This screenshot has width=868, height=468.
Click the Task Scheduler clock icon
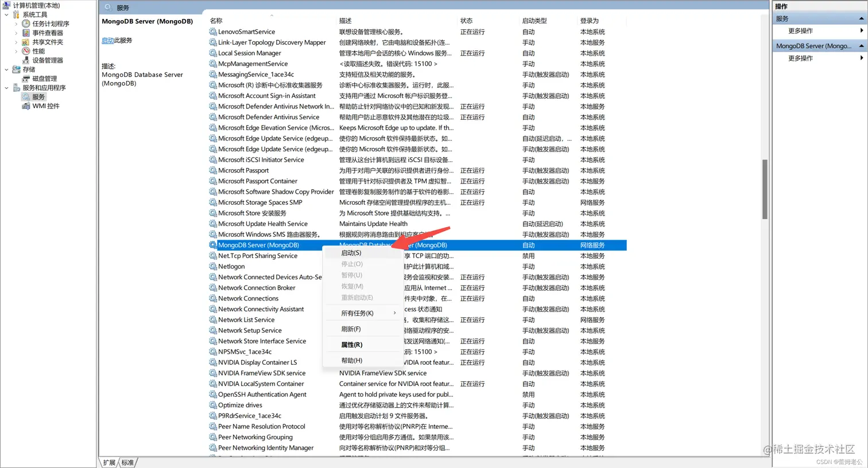[x=26, y=24]
